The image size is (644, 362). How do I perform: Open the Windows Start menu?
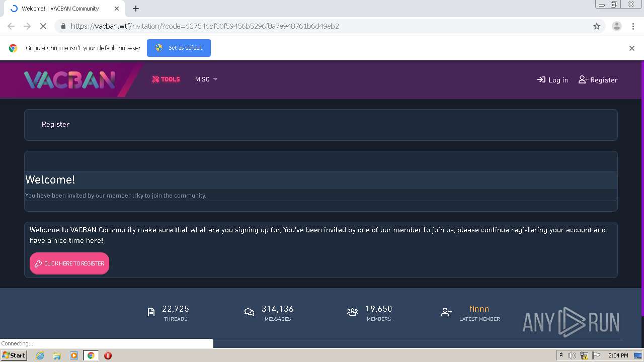[14, 355]
